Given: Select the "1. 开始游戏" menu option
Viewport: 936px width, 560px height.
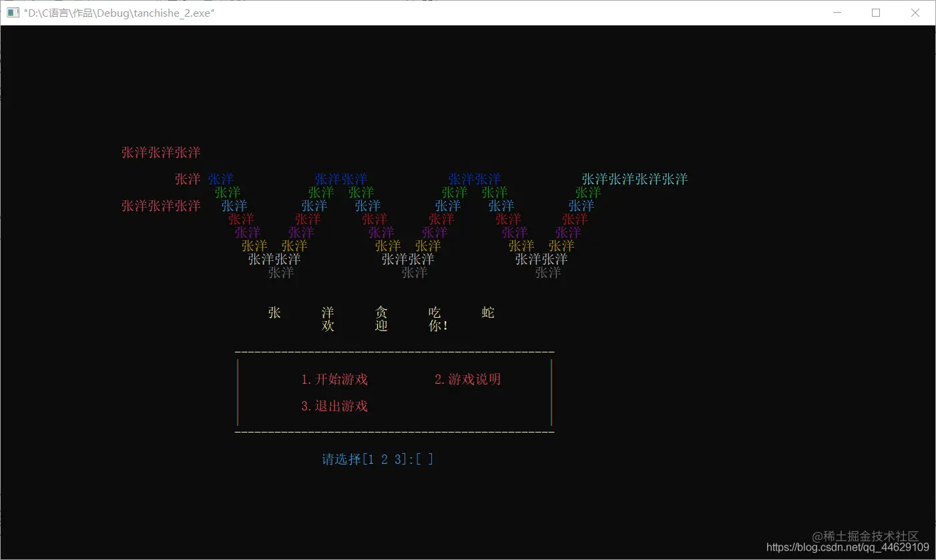Looking at the screenshot, I should click(334, 379).
